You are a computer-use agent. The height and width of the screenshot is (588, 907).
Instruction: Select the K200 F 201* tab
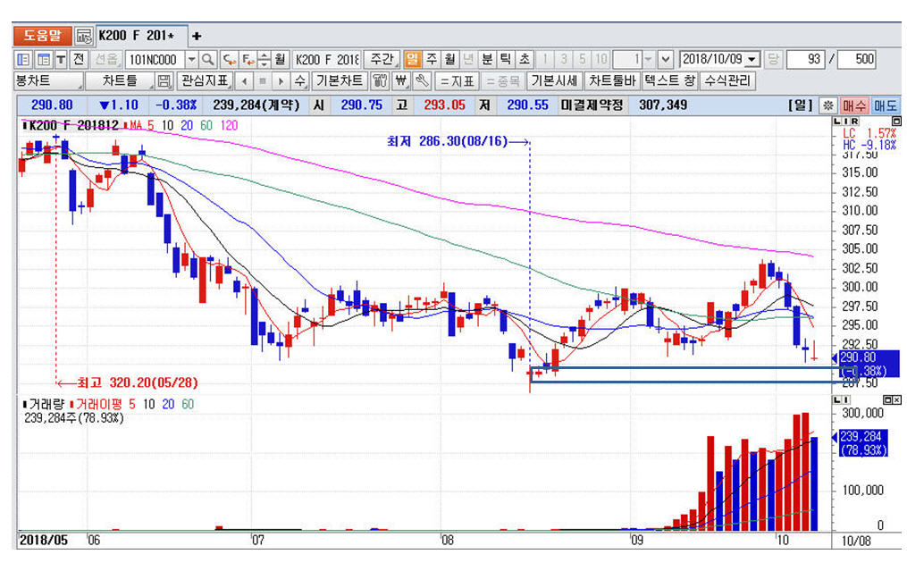click(140, 36)
